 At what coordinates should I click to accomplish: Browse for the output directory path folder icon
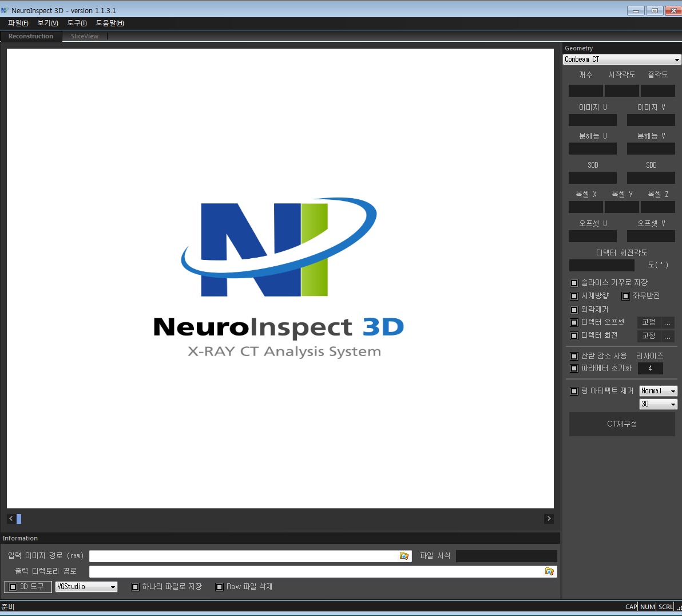tap(549, 571)
